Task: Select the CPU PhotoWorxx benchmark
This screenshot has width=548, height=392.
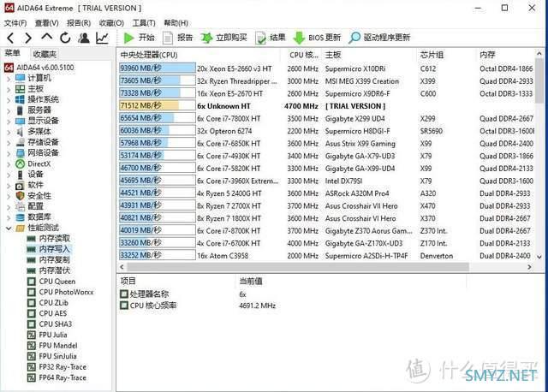Action: point(66,292)
